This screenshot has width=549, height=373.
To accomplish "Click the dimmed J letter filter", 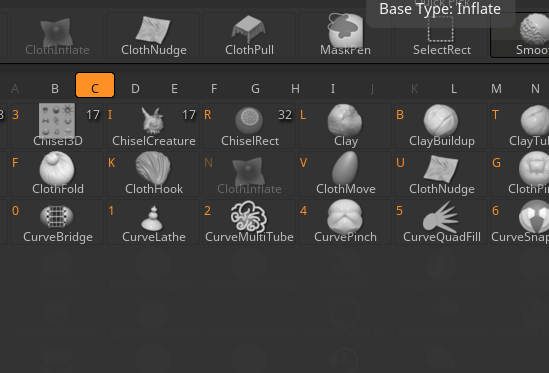I will pyautogui.click(x=372, y=89).
